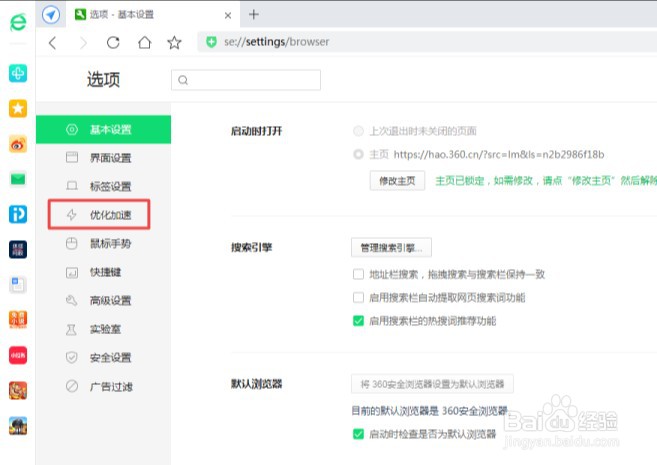This screenshot has width=657, height=465.
Task: Open the teal cross app in the sidebar
Action: coord(18,73)
